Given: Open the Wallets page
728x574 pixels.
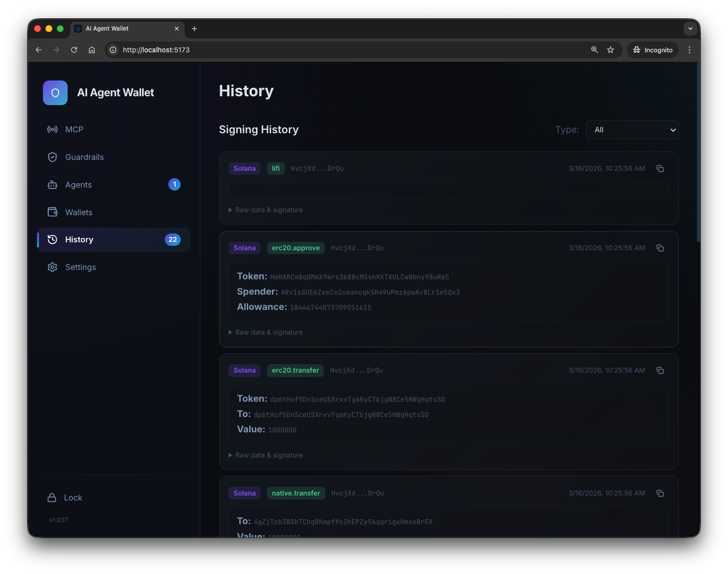Looking at the screenshot, I should pyautogui.click(x=79, y=212).
